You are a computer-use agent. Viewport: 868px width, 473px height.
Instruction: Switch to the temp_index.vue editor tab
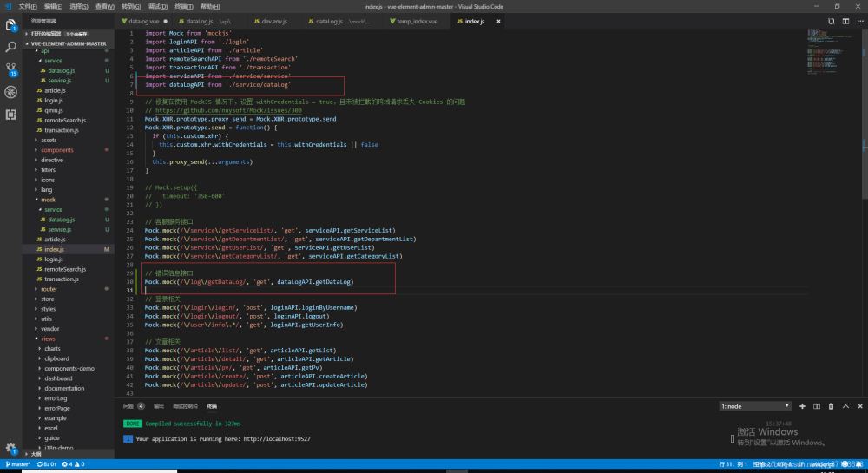pos(416,21)
